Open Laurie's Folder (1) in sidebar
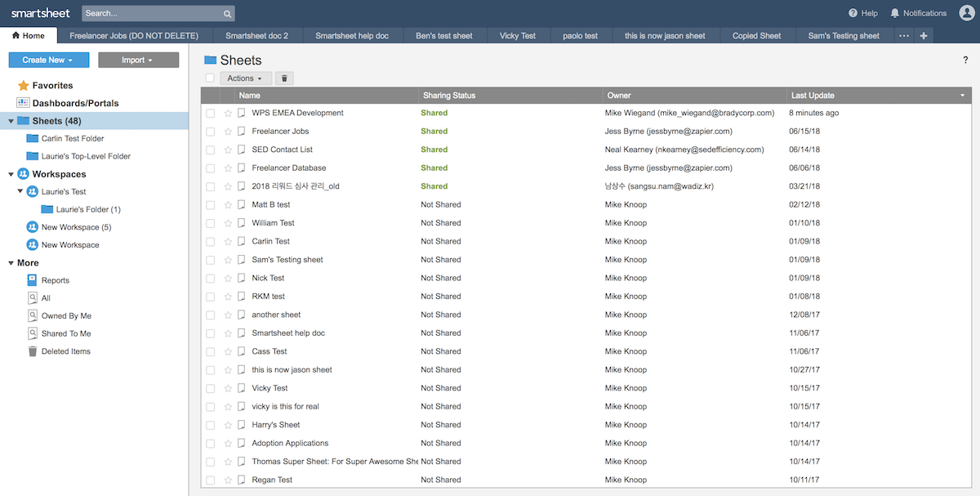Viewport: 980px width, 496px height. tap(88, 210)
